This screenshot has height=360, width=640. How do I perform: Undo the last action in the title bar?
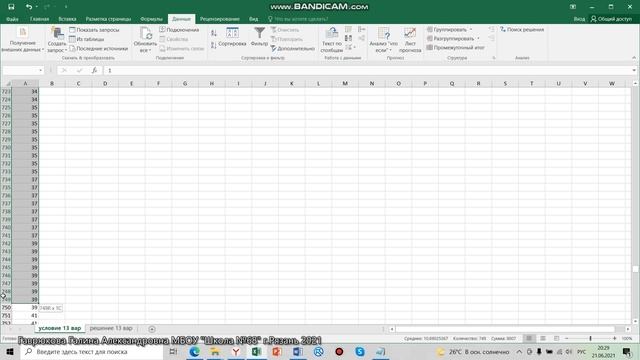point(28,7)
